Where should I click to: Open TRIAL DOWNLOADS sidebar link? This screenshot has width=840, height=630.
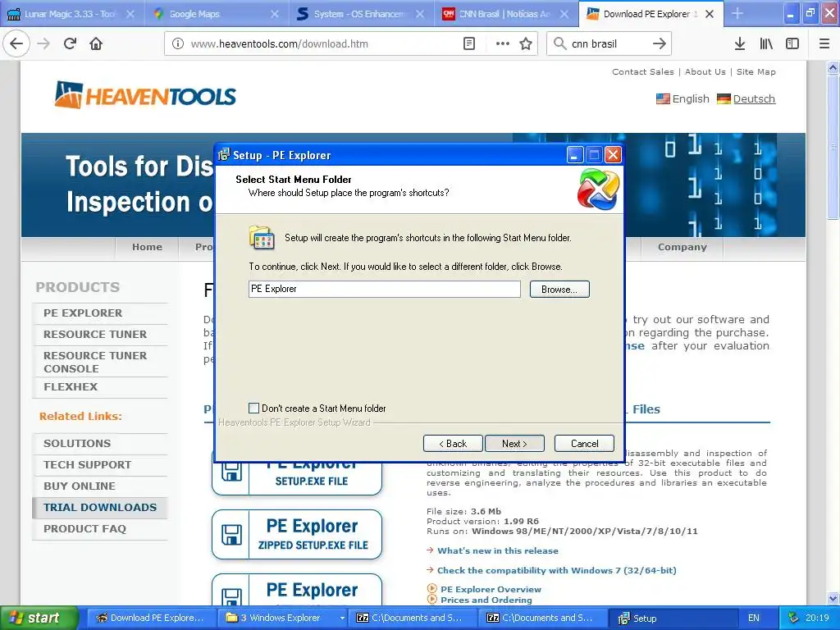(100, 507)
